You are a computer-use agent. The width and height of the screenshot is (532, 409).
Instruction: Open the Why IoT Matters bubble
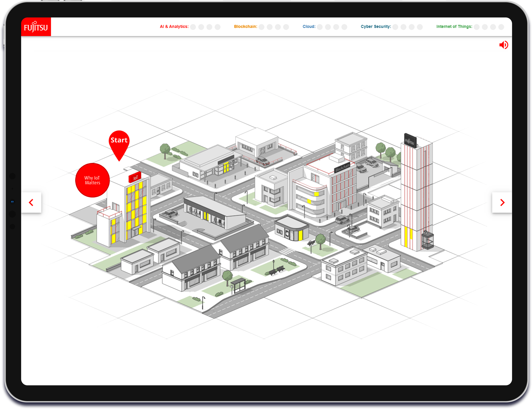(92, 180)
